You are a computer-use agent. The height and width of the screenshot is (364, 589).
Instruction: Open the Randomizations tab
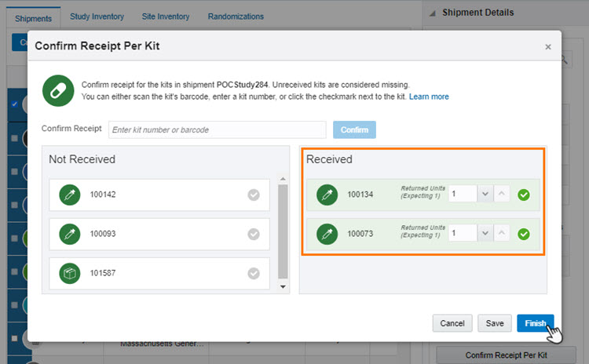click(x=236, y=16)
